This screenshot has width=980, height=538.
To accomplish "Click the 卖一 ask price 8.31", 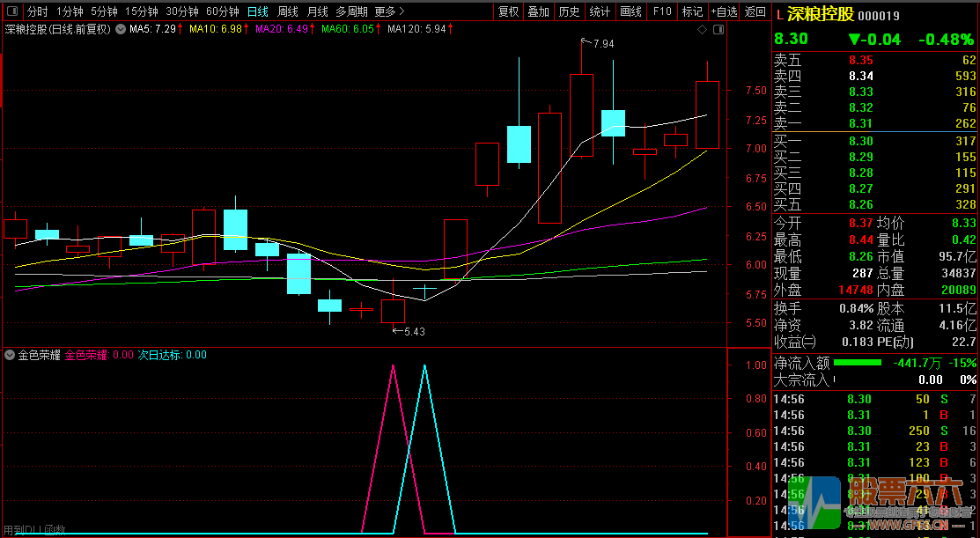I will 860,124.
